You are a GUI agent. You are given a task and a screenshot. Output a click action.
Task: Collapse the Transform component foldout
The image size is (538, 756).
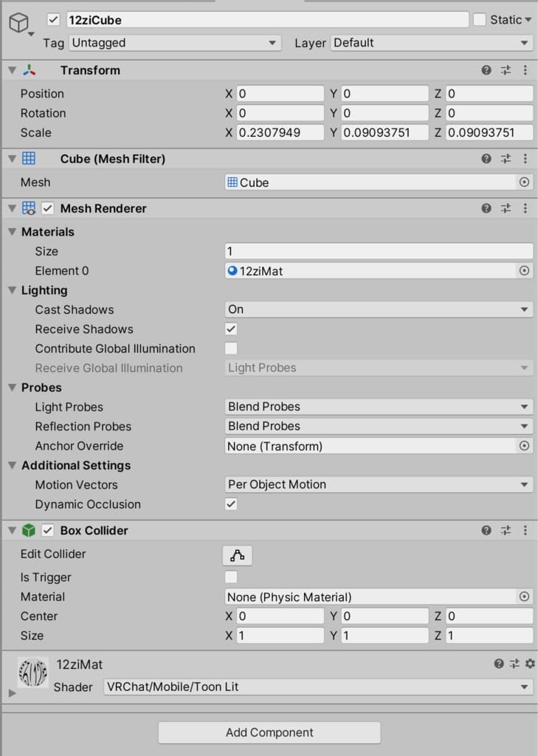[12, 70]
